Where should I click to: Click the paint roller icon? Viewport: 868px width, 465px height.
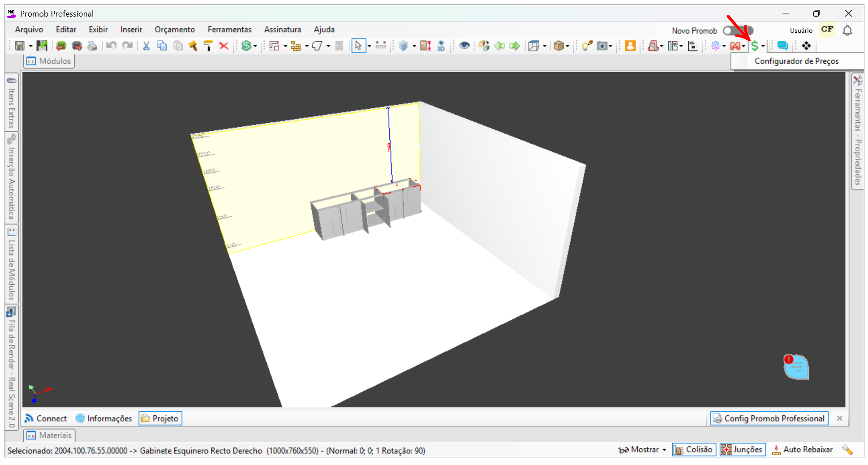(208, 46)
